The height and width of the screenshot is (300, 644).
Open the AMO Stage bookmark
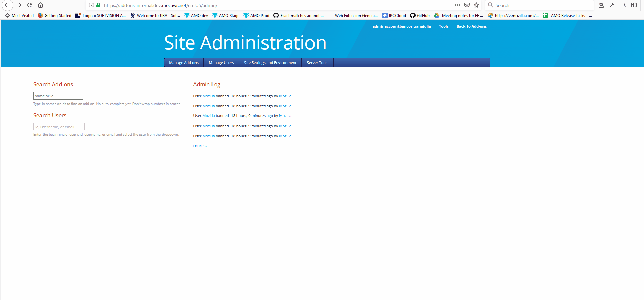(226, 15)
